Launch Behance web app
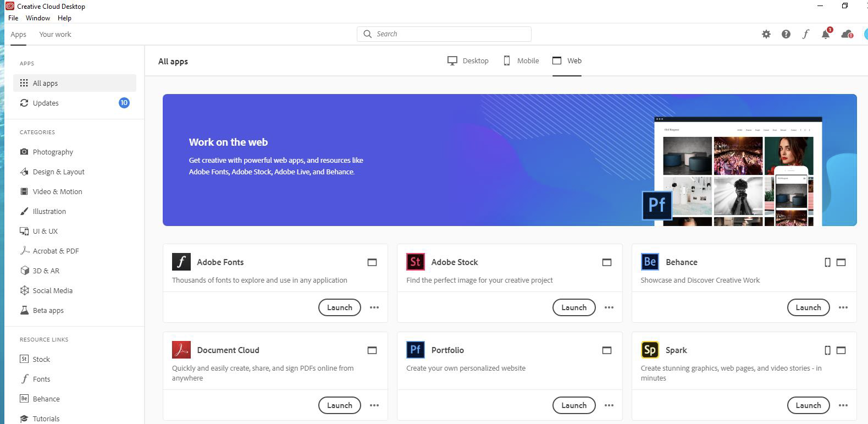 point(808,307)
